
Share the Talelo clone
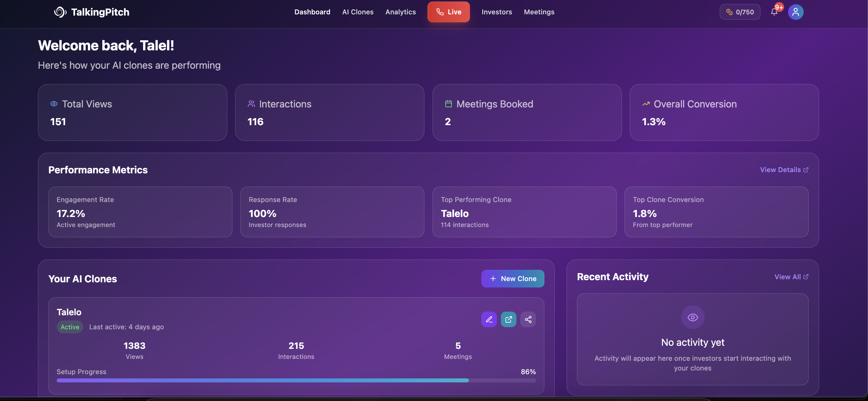pyautogui.click(x=528, y=320)
